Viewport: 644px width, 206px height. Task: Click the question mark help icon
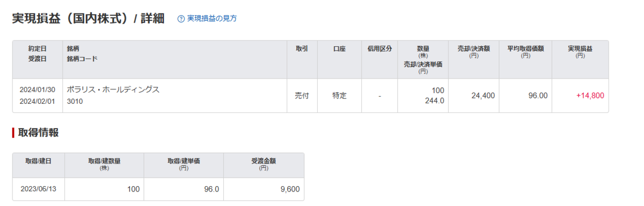[181, 19]
